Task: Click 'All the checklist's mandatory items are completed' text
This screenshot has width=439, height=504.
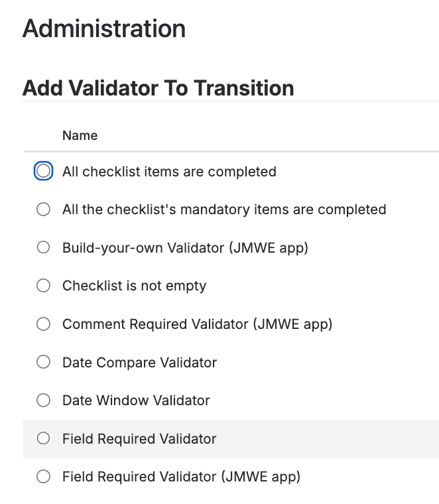Action: pyautogui.click(x=224, y=210)
